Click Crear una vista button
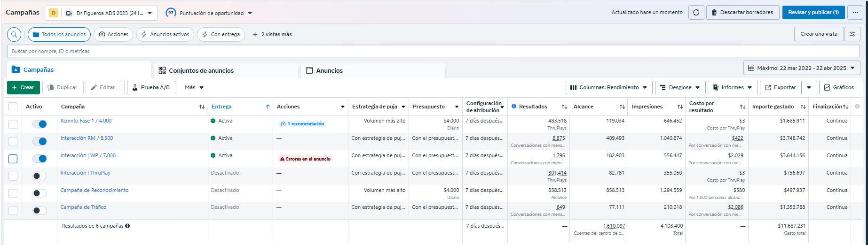The height and width of the screenshot is (245, 868). tap(819, 34)
